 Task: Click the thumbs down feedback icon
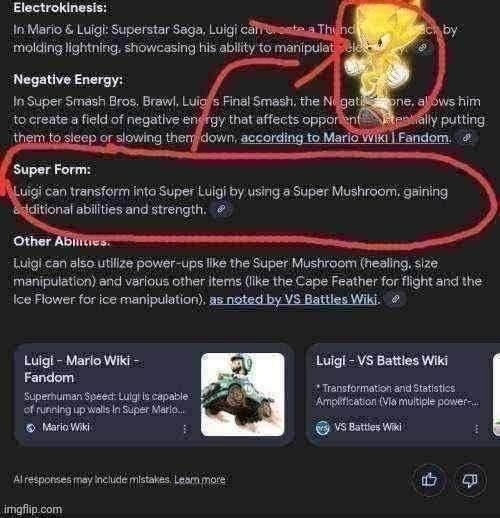[x=470, y=480]
